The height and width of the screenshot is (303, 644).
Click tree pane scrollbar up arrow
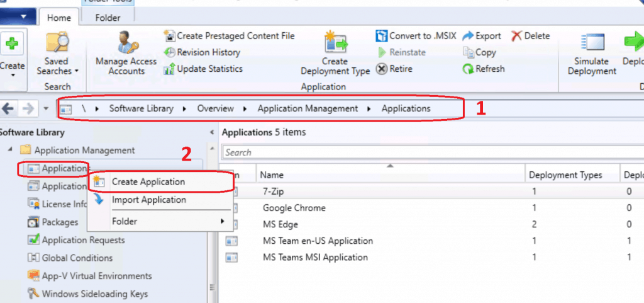pyautogui.click(x=212, y=149)
